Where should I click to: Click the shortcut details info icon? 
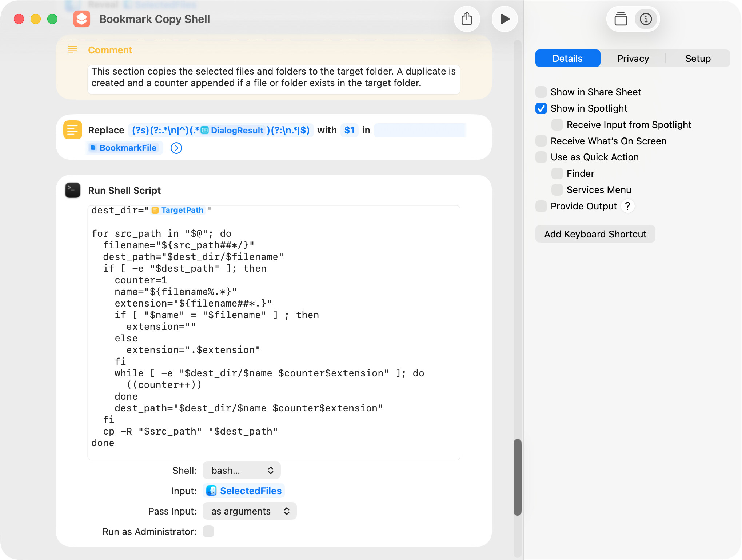point(646,19)
